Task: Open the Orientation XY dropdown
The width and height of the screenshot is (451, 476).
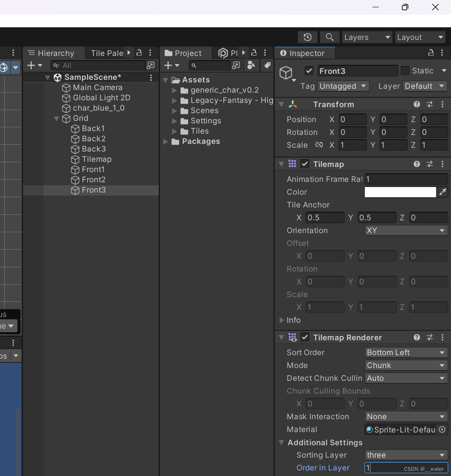Action: pyautogui.click(x=406, y=231)
